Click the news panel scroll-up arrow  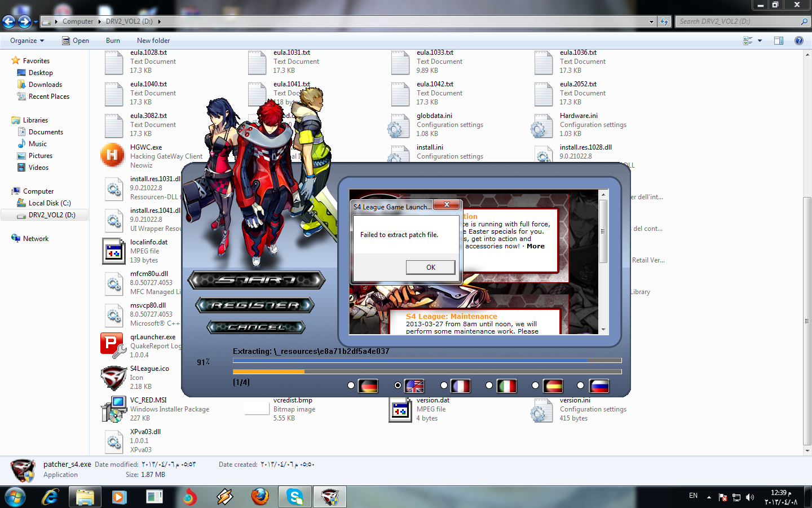(x=603, y=195)
